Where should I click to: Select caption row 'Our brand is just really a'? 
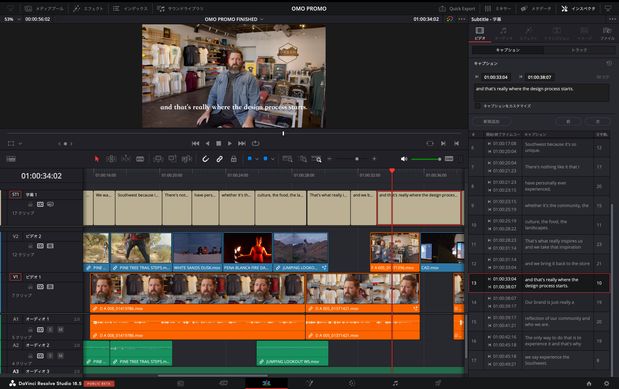pyautogui.click(x=539, y=302)
